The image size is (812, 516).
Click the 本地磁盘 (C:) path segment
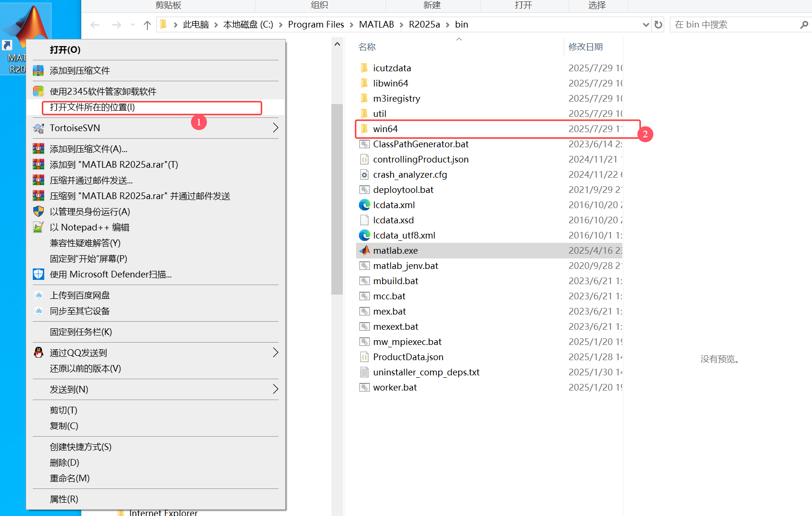[x=248, y=25]
